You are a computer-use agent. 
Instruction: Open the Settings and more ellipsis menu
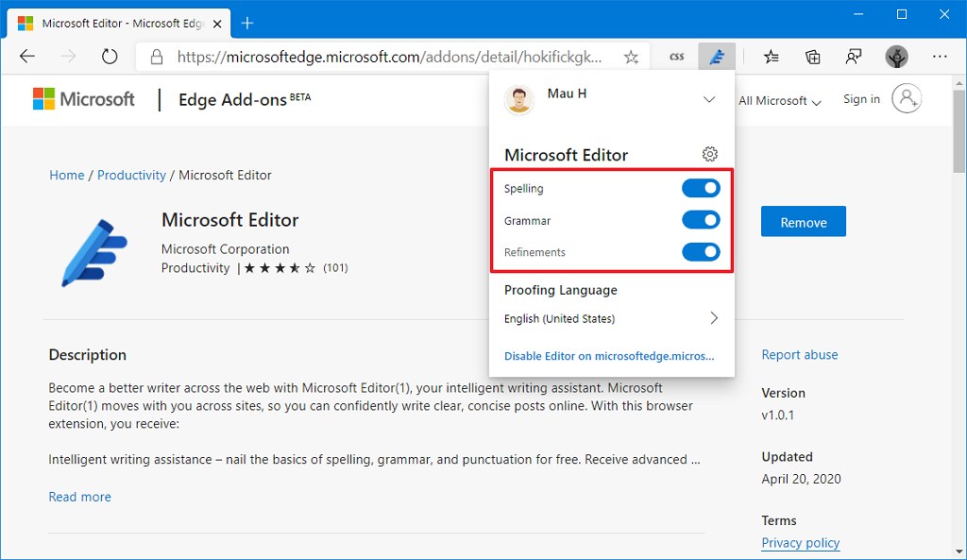[x=941, y=57]
